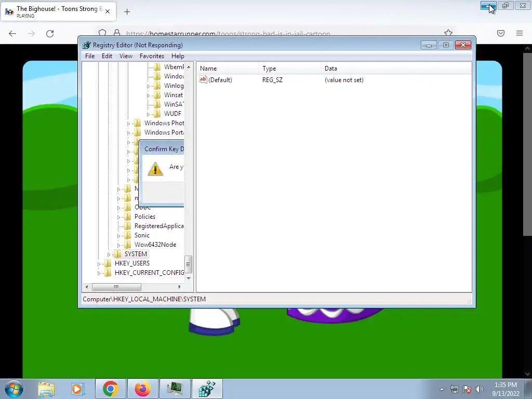The width and height of the screenshot is (532, 399).
Task: Open Windows Explorer from the taskbar
Action: tap(46, 389)
